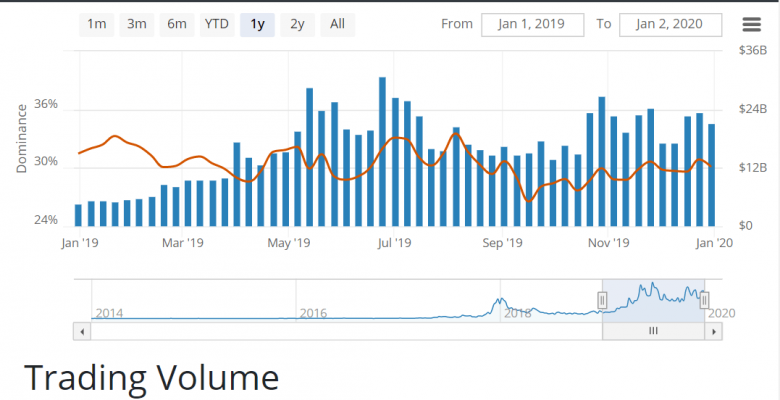The height and width of the screenshot is (400, 780).
Task: Choose the 1y range button
Action: point(257,24)
